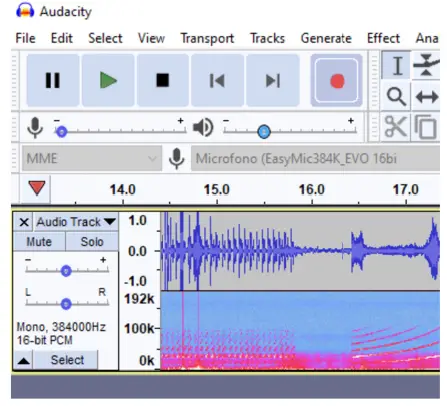Click in the spectrogram display
The image size is (447, 406).
tap(300, 331)
